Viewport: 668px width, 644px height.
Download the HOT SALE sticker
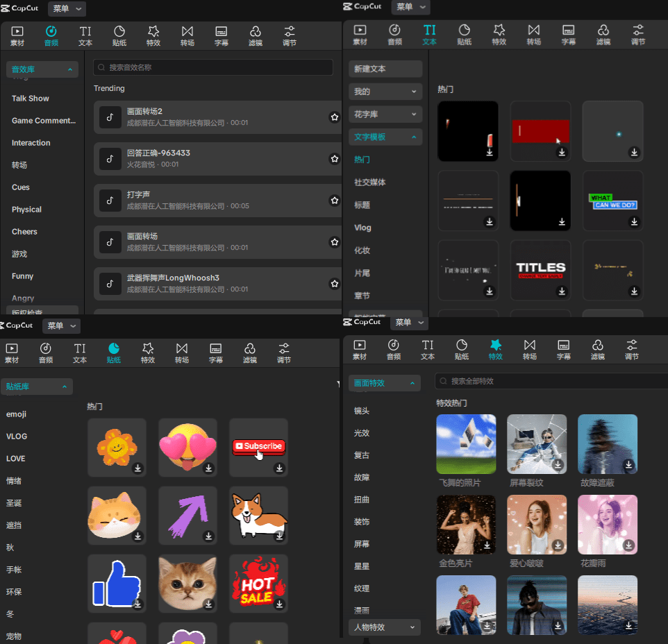click(x=279, y=604)
